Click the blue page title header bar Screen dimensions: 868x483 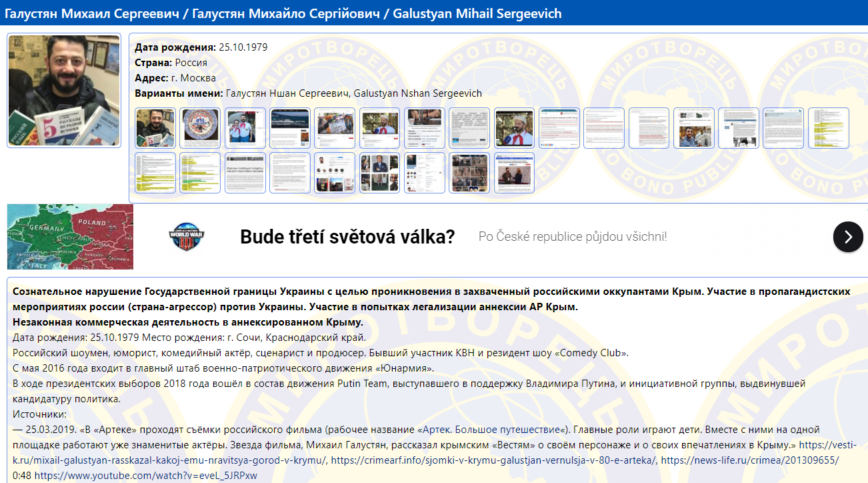pyautogui.click(x=434, y=13)
